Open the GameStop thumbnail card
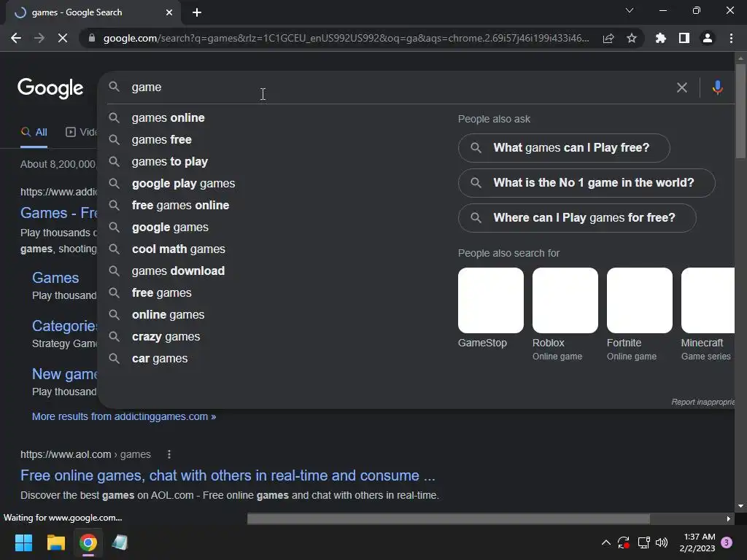The image size is (747, 560). [x=491, y=300]
